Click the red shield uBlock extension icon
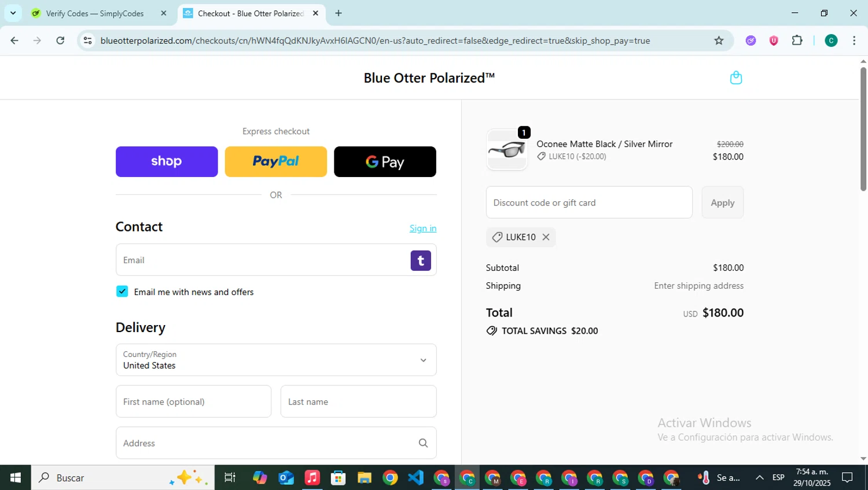 pos(774,40)
